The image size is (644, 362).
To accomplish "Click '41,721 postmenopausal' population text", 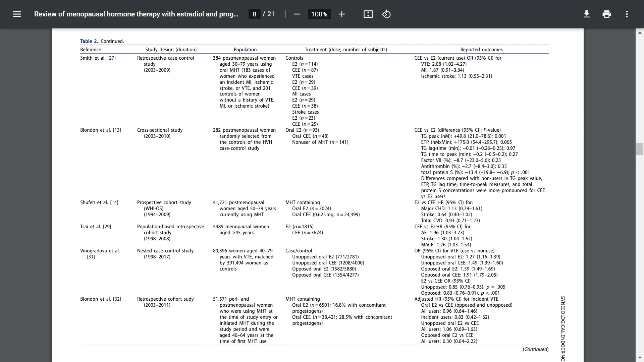I will coord(238,202).
